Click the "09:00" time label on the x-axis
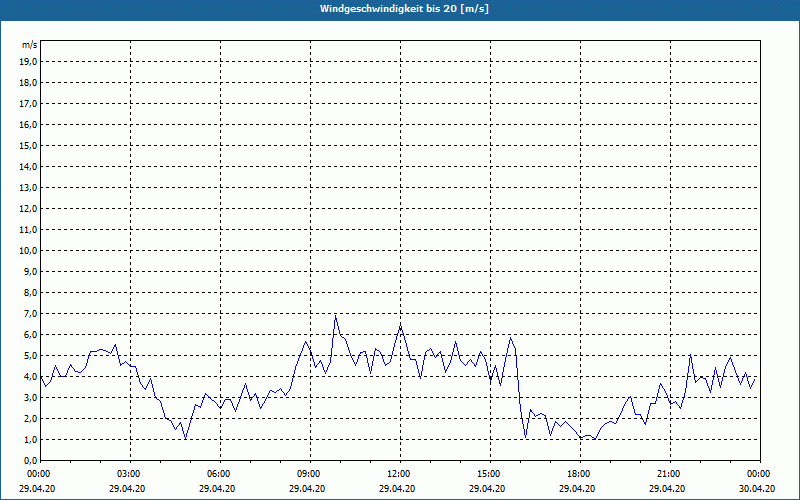 click(311, 474)
